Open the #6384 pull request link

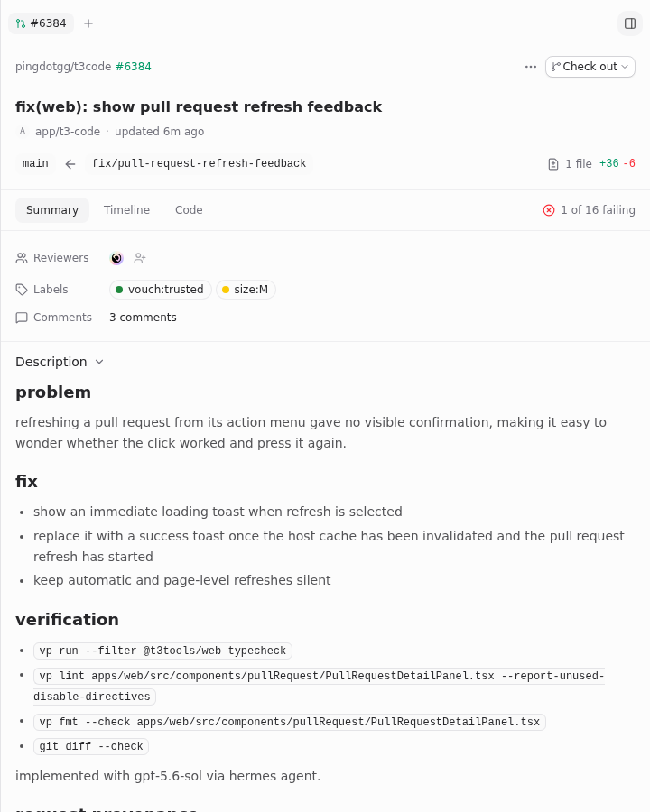pos(134,67)
